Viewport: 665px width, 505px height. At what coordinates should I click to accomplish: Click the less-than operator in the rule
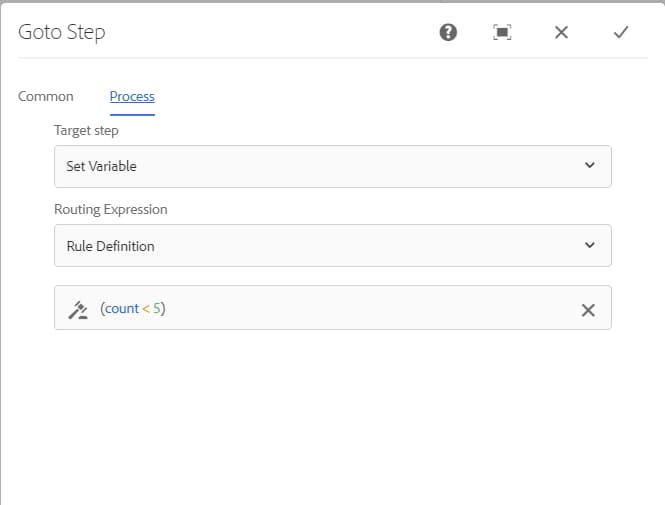(x=146, y=309)
